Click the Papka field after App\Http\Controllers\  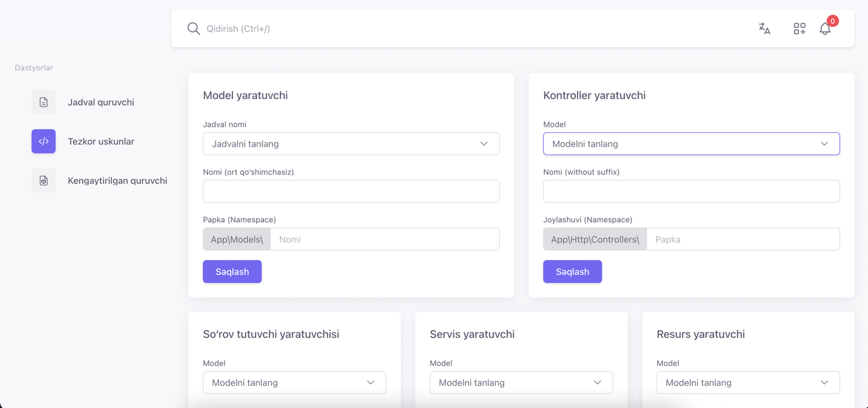pyautogui.click(x=742, y=240)
